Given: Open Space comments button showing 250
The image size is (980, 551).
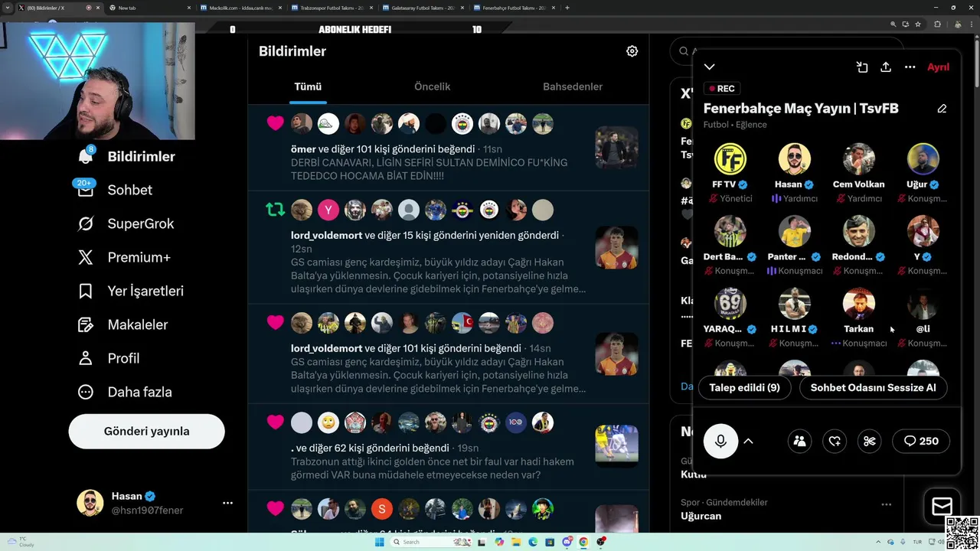Looking at the screenshot, I should coord(921,441).
